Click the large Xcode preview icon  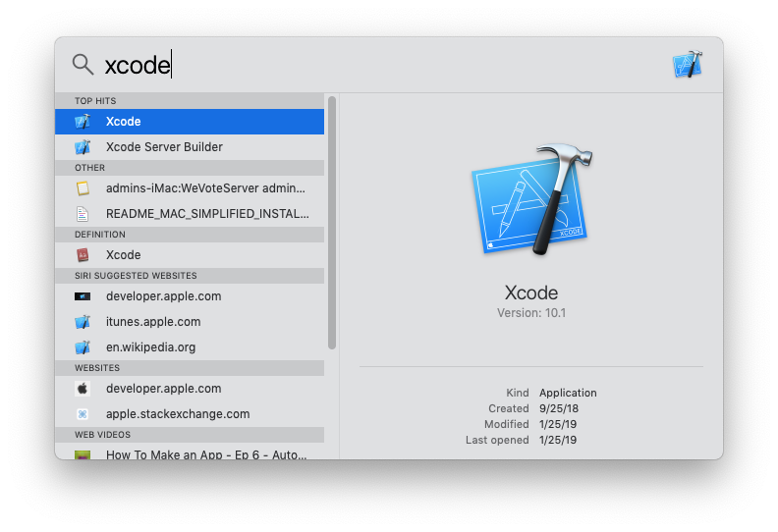tap(531, 199)
